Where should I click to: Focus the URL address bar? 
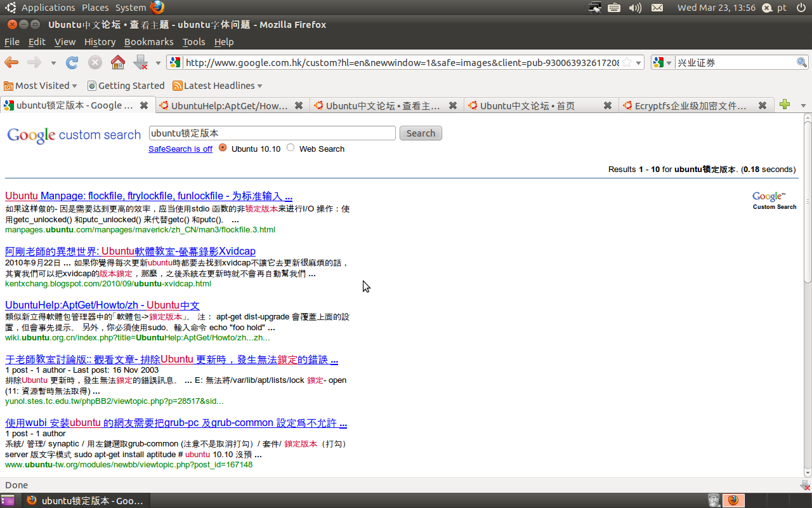pos(402,62)
